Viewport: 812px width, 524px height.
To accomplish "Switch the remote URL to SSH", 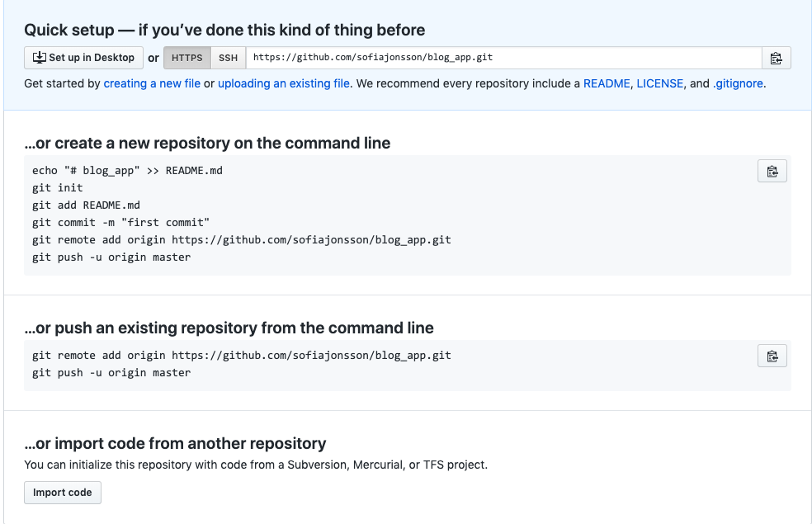I will point(227,57).
